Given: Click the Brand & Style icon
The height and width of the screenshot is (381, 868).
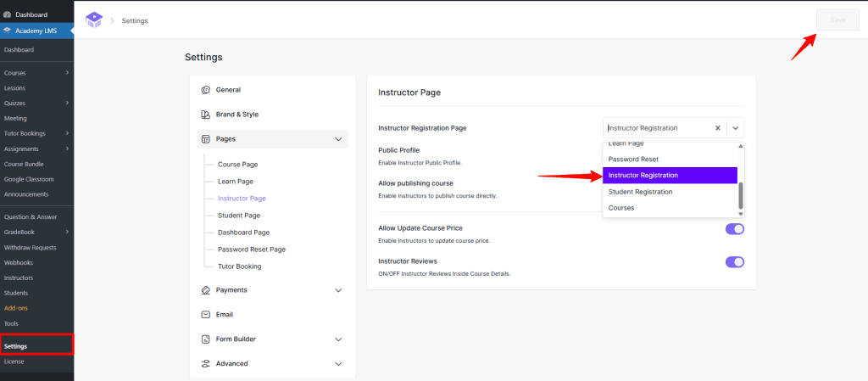Looking at the screenshot, I should click(206, 115).
